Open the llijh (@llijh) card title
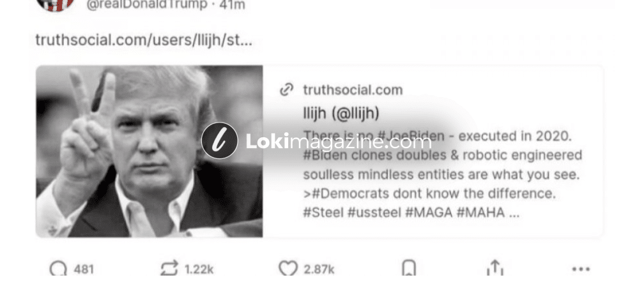 (x=341, y=113)
